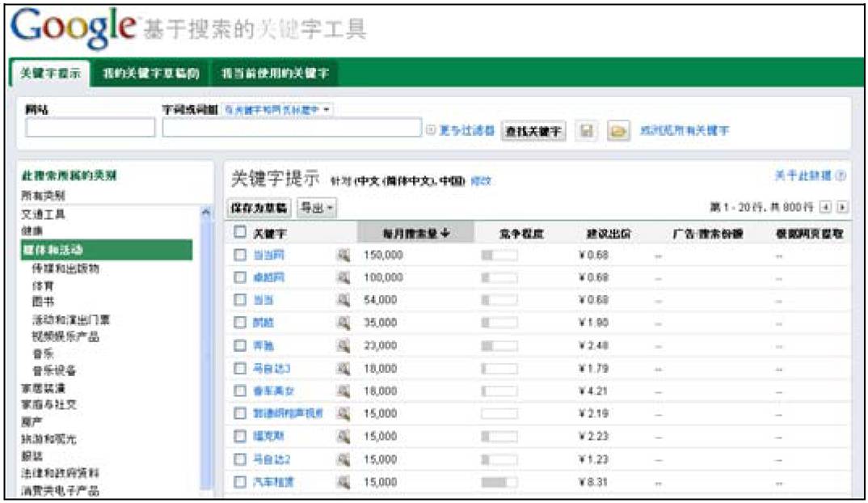Sort by the 建议出价 column header
Image resolution: width=868 pixels, height=503 pixels.
[x=609, y=234]
